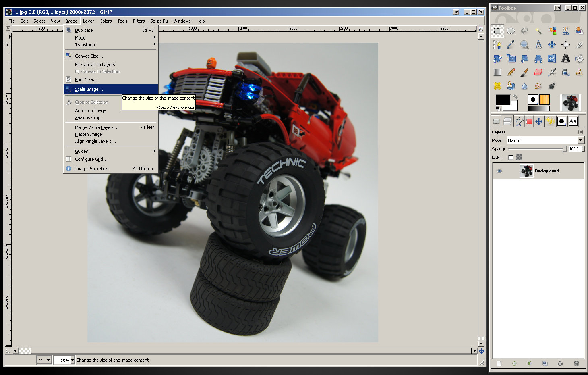
Task: Select the Clone stamp tool
Action: click(579, 72)
